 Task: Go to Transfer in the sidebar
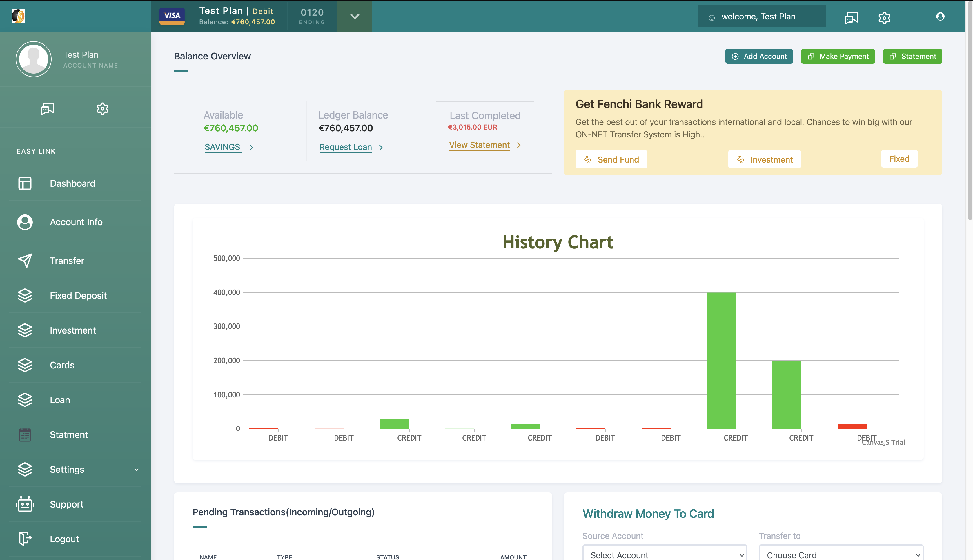coord(67,261)
